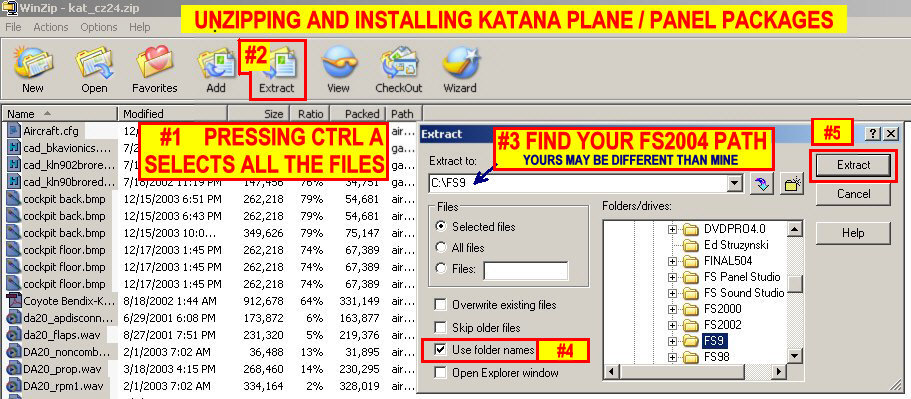
Task: Toggle Use folder names checkbox
Action: [441, 350]
